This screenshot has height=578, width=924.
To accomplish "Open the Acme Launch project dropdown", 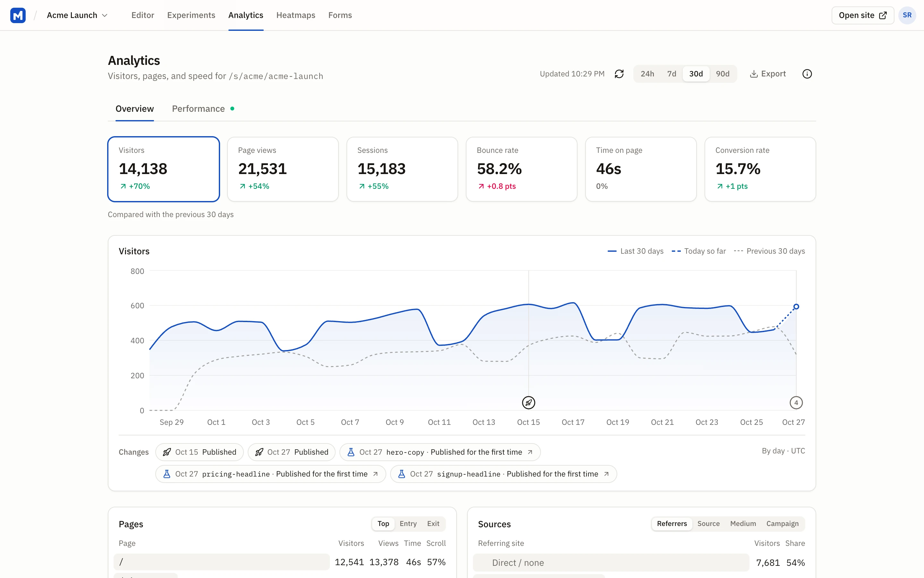I will click(x=77, y=15).
